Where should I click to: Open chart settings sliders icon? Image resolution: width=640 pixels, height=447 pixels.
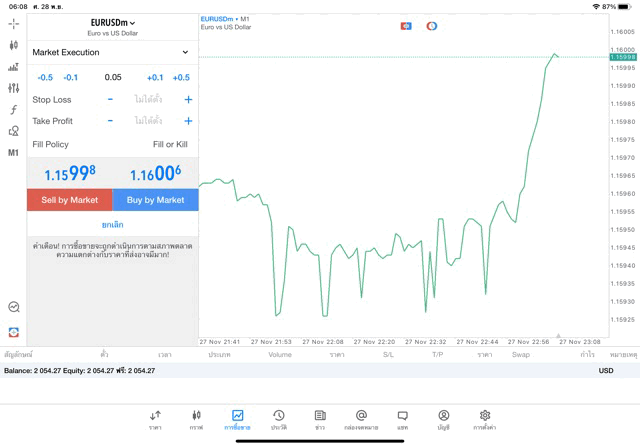(x=13, y=88)
